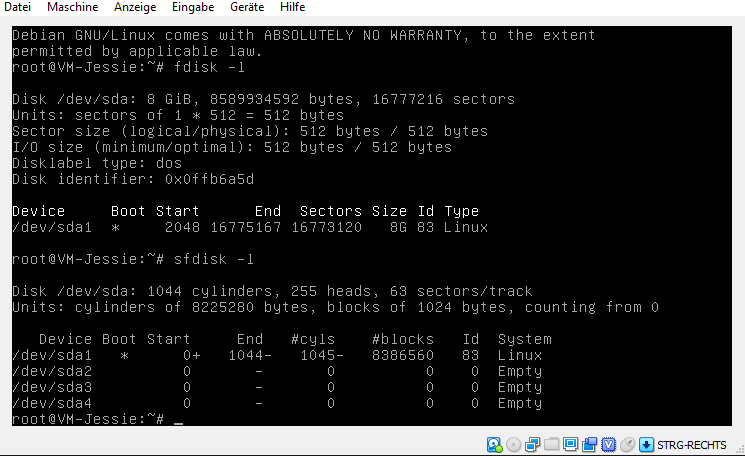Click the 'Disklabel type: dos' line
Image resolution: width=745 pixels, height=456 pixels.
click(97, 163)
